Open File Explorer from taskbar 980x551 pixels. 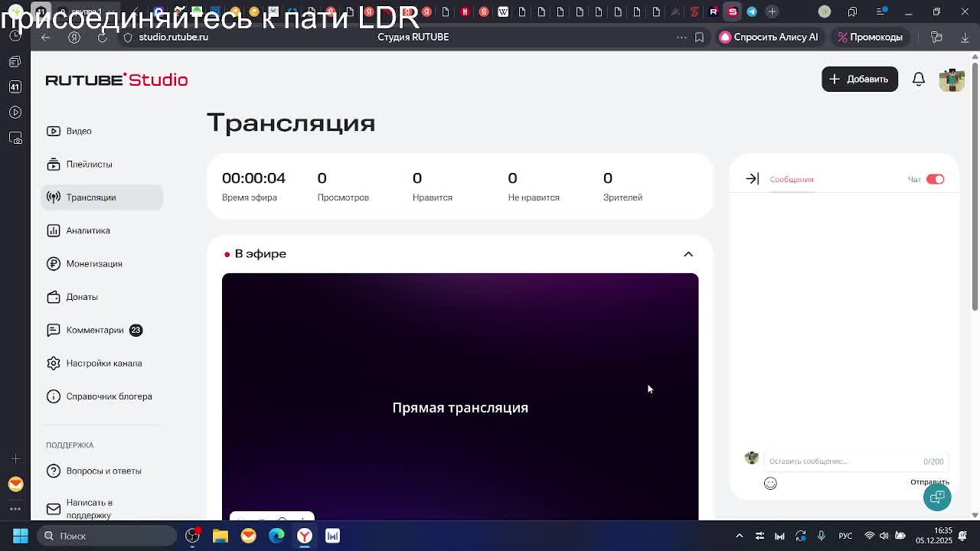(x=220, y=536)
